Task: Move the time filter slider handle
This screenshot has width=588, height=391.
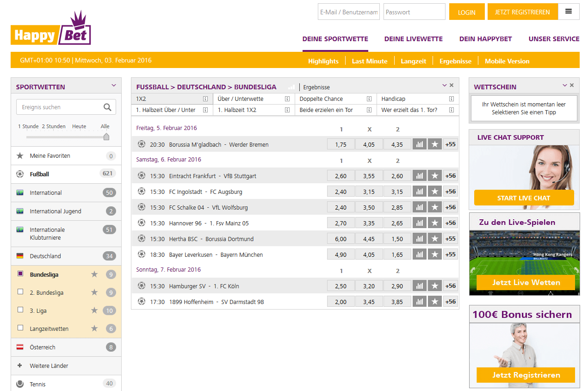Action: (106, 137)
